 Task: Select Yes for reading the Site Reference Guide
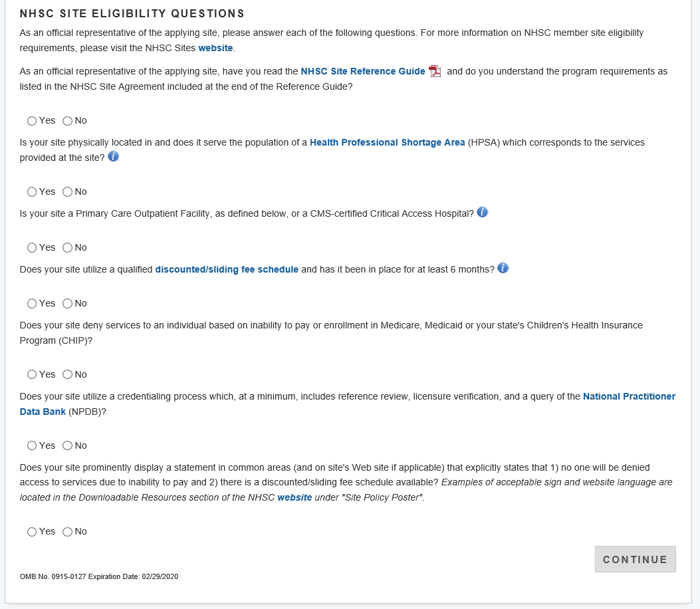(x=32, y=121)
